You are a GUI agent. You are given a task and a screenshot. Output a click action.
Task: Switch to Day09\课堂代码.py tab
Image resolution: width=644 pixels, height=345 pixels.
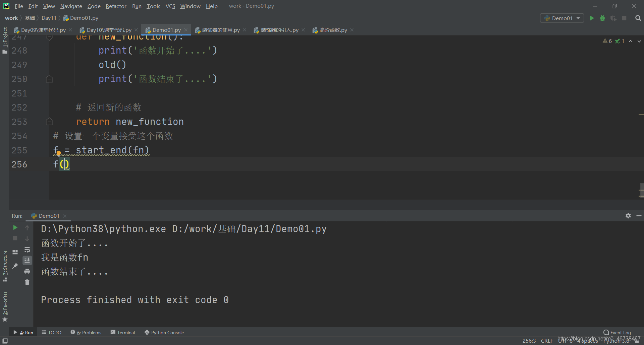click(43, 30)
